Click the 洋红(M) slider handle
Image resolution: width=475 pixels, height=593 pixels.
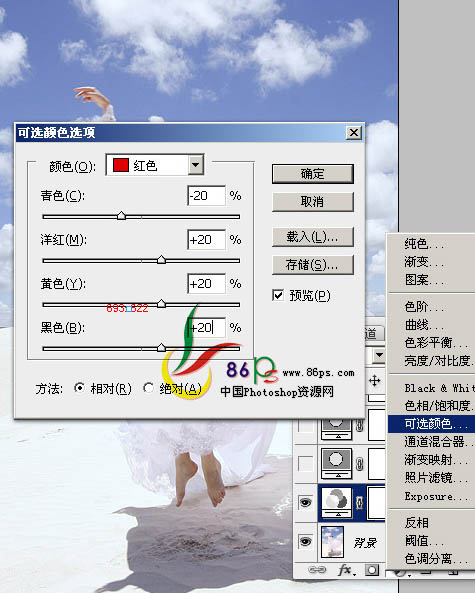tap(161, 260)
